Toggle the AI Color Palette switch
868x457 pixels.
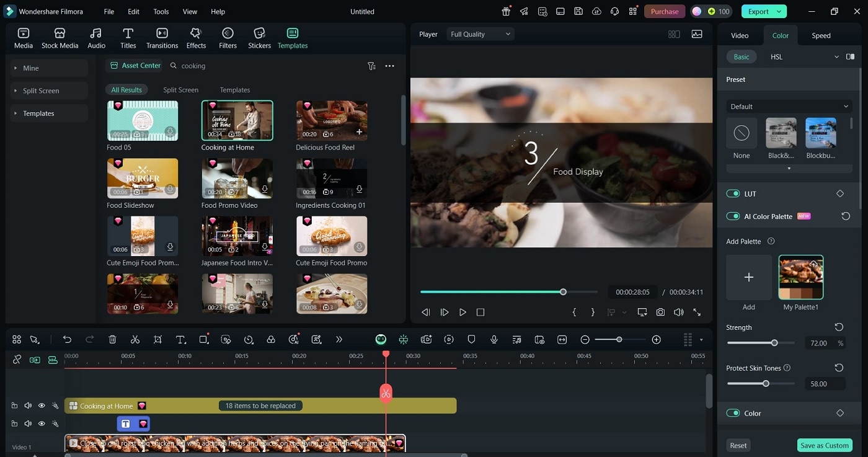tap(733, 216)
